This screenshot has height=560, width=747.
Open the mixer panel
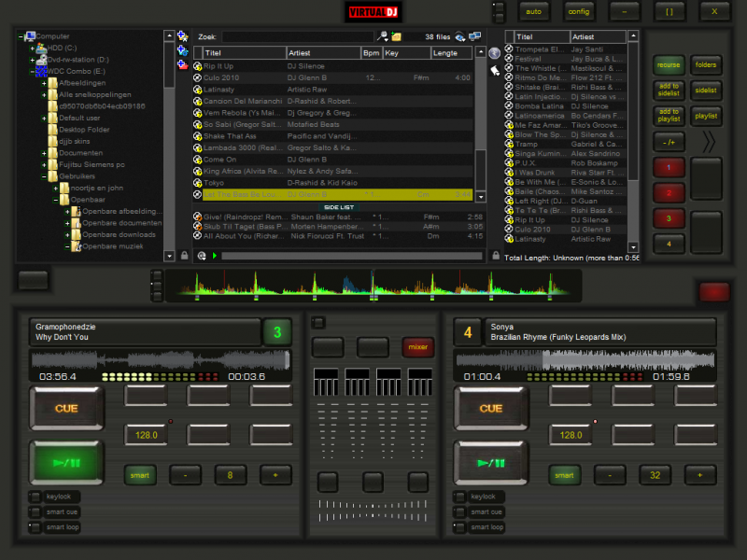[x=417, y=347]
